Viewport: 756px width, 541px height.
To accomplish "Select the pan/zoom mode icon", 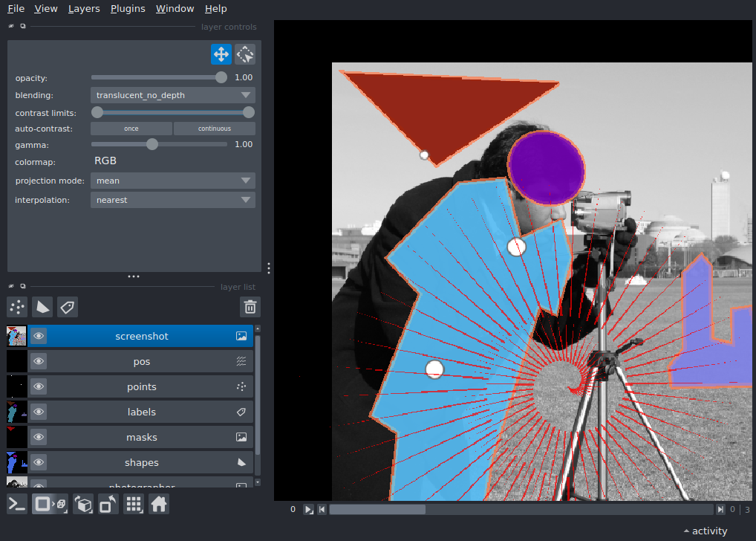I will pyautogui.click(x=221, y=54).
